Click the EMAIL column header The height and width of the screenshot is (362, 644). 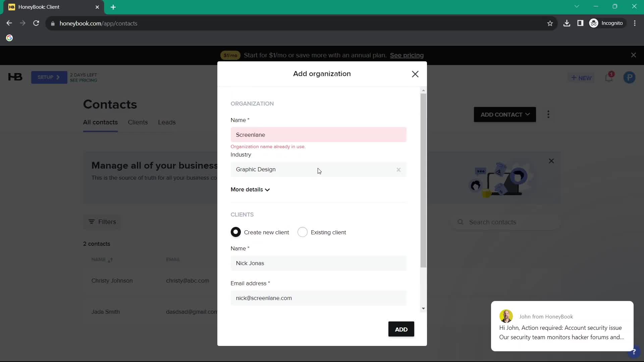[173, 259]
